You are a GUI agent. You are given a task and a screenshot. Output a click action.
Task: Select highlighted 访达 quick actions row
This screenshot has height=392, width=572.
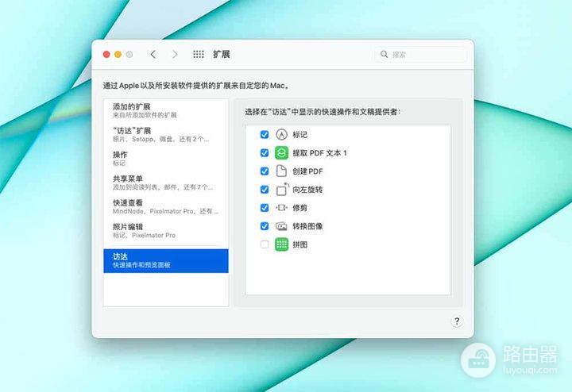pyautogui.click(x=166, y=261)
